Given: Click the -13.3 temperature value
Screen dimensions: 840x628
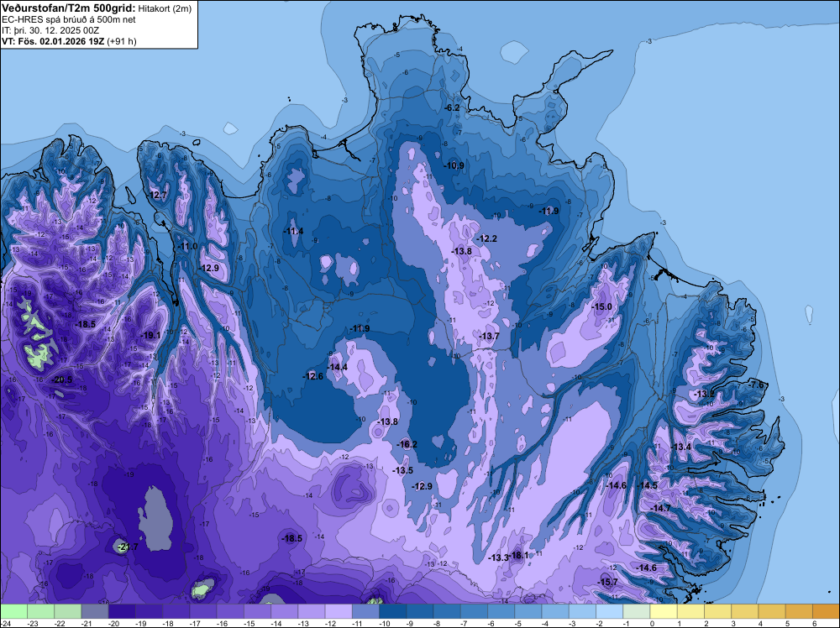Looking at the screenshot, I should click(498, 557).
